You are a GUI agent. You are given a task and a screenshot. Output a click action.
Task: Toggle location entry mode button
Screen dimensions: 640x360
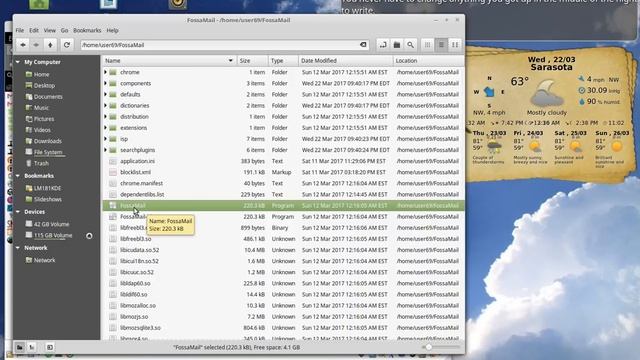point(383,45)
